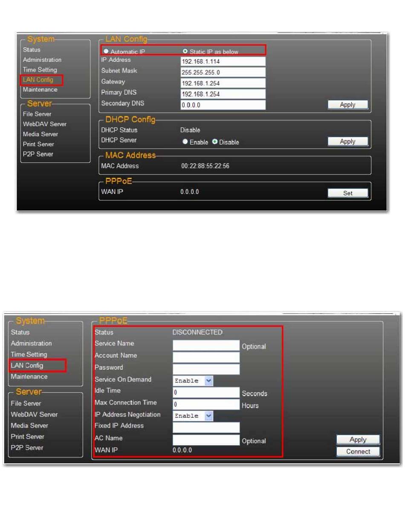This screenshot has width=405, height=532.
Task: Apply the DHCP Config settings
Action: pyautogui.click(x=348, y=142)
